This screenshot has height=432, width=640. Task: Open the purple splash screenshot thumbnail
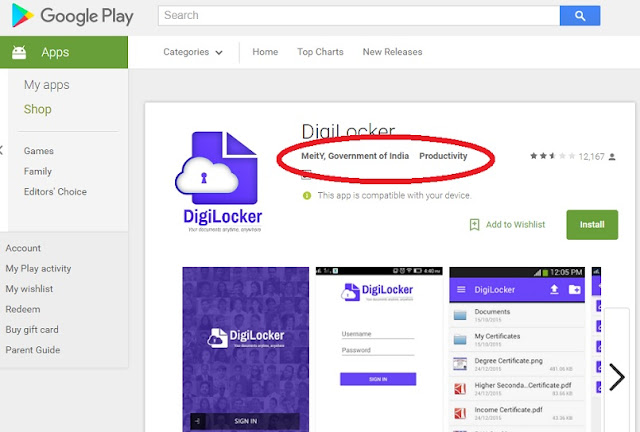click(x=246, y=350)
